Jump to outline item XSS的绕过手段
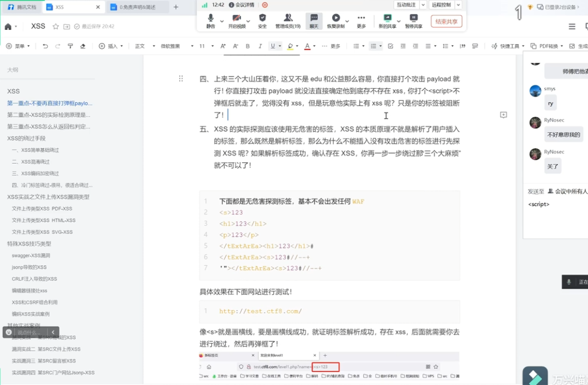 [26, 138]
